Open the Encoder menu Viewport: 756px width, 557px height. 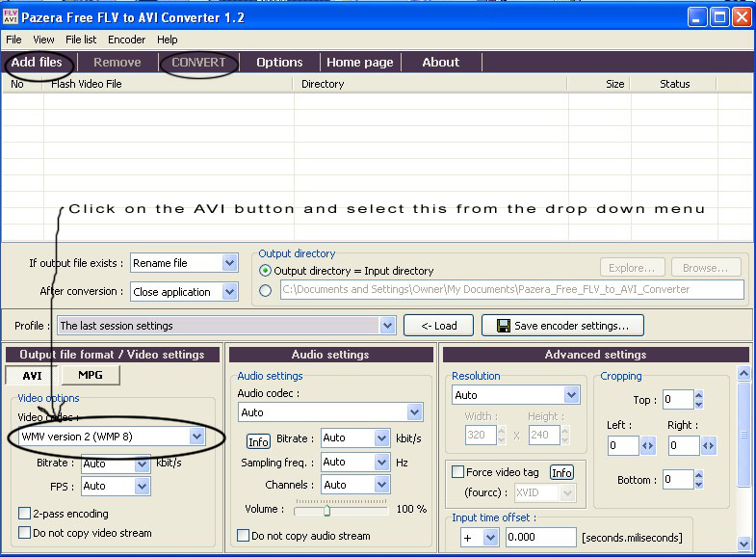point(126,40)
